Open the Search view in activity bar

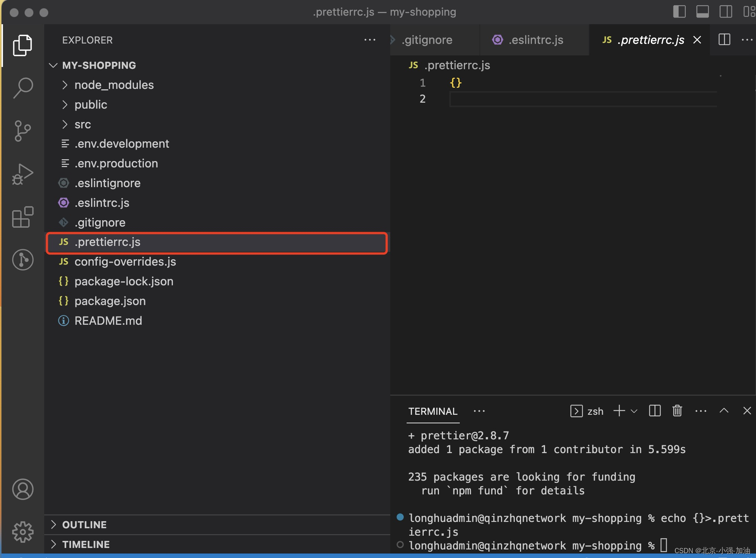point(23,88)
